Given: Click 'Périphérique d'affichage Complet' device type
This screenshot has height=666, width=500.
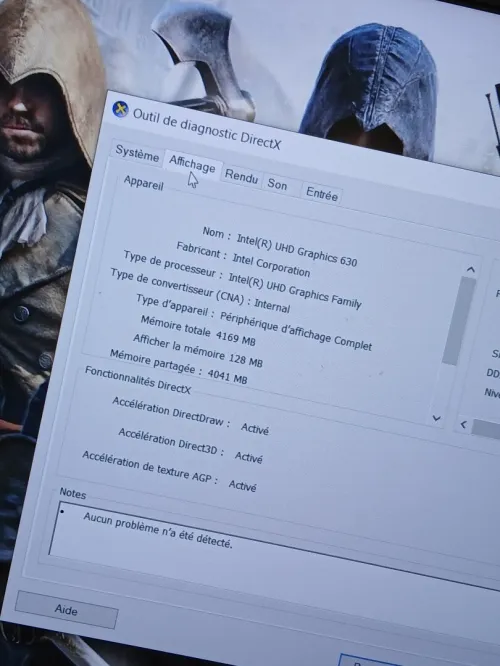Looking at the screenshot, I should click(x=296, y=330).
